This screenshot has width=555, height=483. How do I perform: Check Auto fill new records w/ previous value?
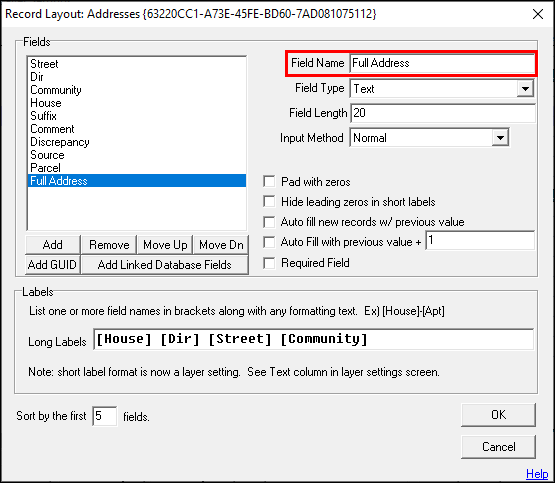(269, 222)
